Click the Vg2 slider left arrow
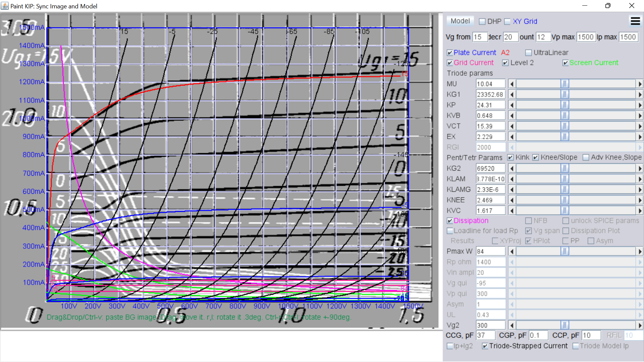The image size is (644, 362). click(x=512, y=325)
